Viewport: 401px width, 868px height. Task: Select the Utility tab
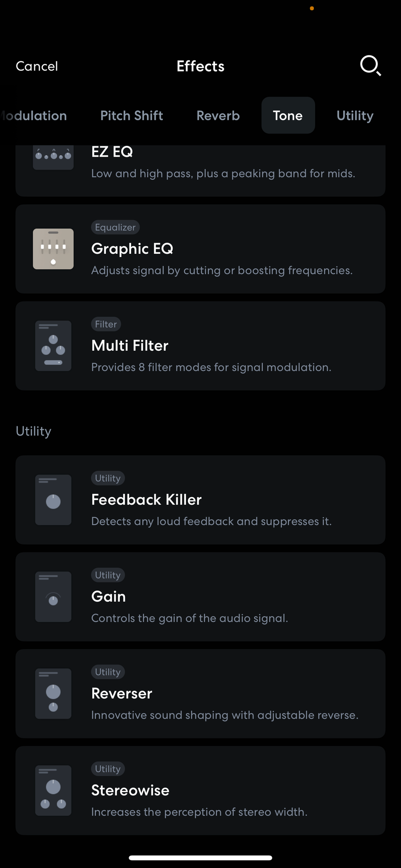[x=355, y=116]
